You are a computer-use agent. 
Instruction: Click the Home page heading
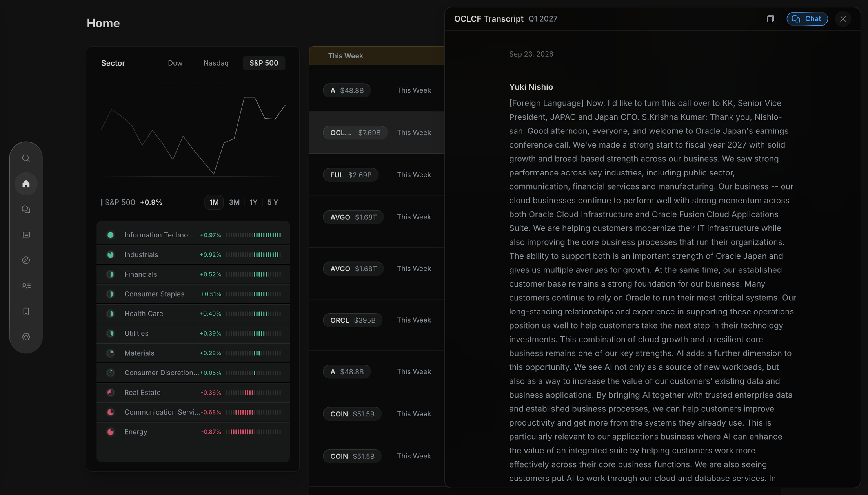pos(103,23)
